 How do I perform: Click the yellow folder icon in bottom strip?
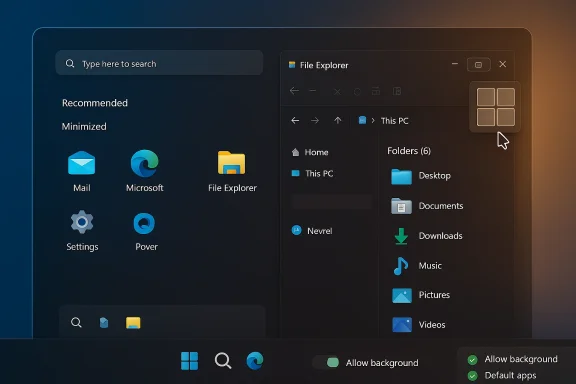coord(133,323)
